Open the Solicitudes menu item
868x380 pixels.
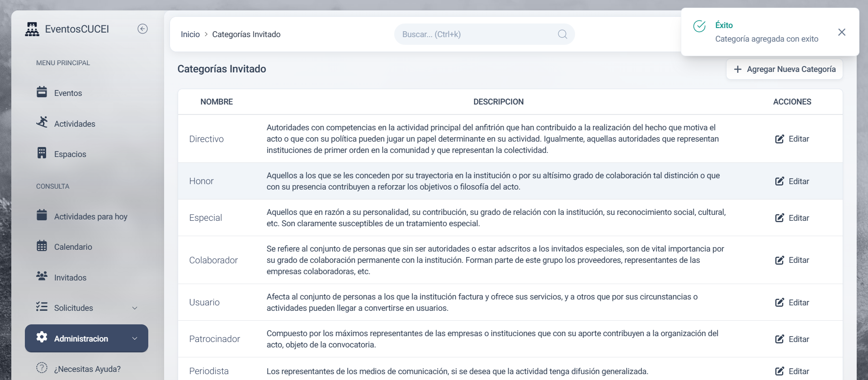coord(86,307)
